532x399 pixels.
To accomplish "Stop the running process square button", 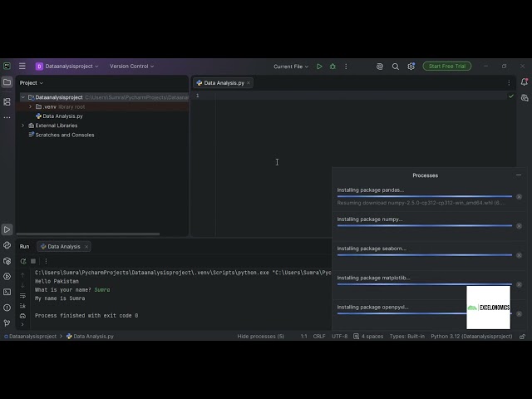I will pyautogui.click(x=33, y=261).
